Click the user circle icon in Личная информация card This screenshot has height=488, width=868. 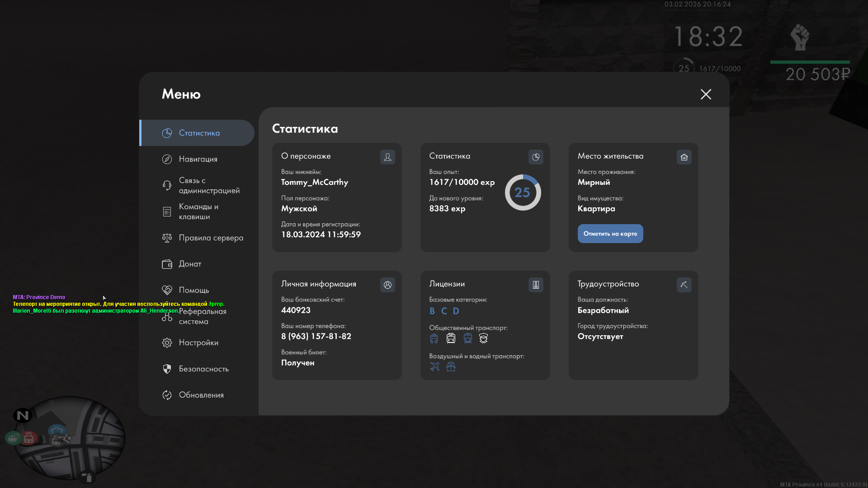[387, 285]
